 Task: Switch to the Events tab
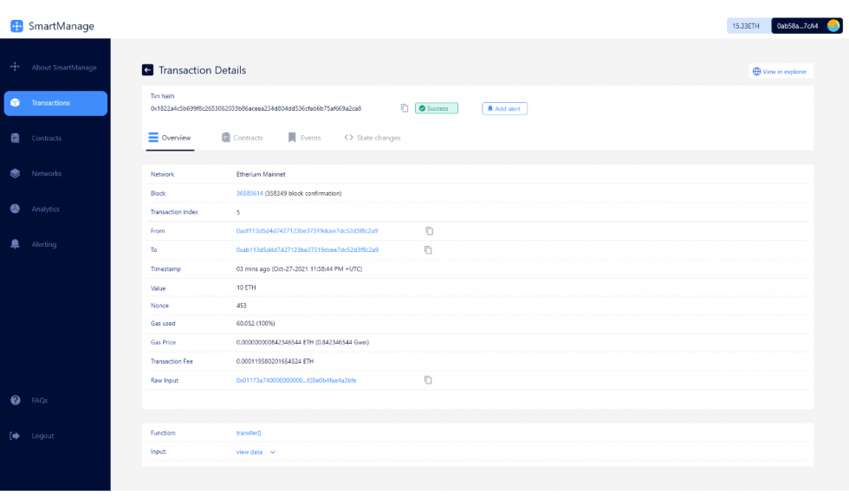(310, 137)
